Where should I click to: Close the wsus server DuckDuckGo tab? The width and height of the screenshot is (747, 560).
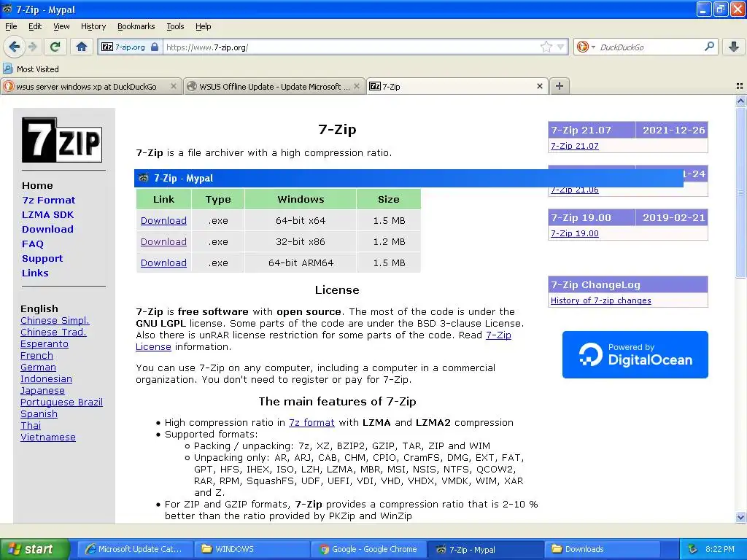(174, 86)
